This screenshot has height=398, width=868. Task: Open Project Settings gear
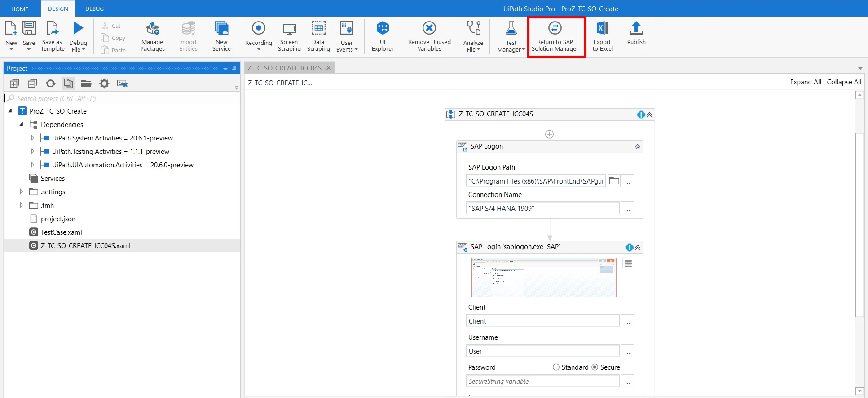tap(104, 83)
